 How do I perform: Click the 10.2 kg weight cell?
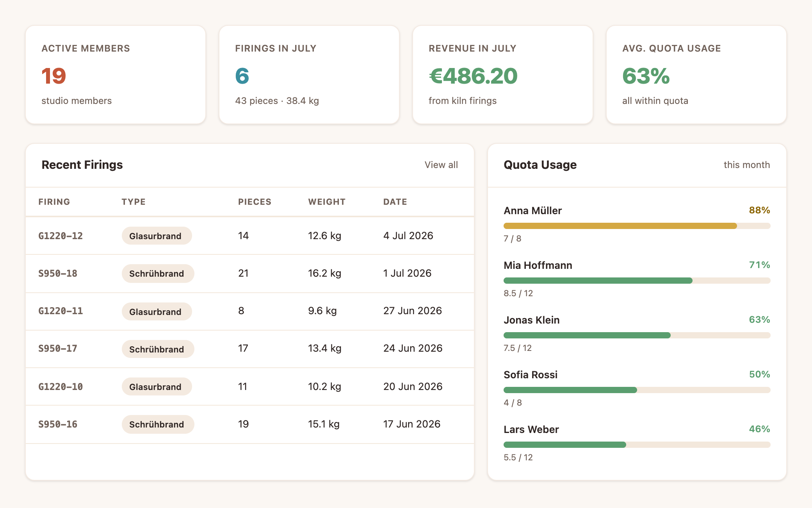coord(324,386)
